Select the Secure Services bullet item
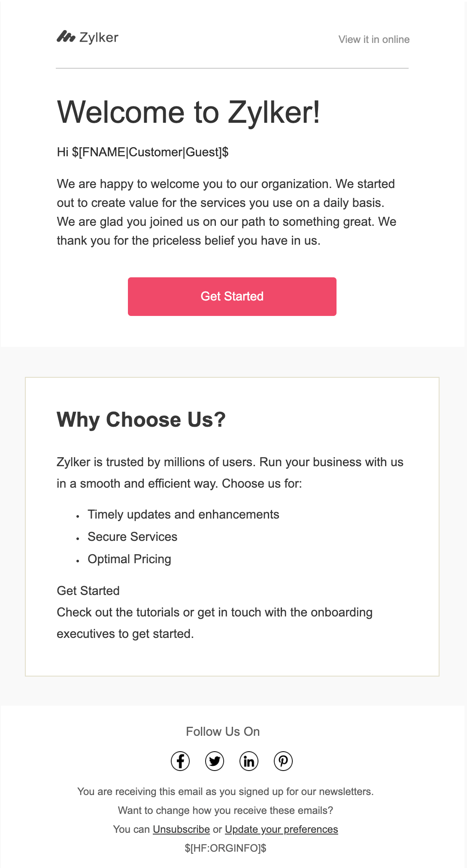 (132, 537)
